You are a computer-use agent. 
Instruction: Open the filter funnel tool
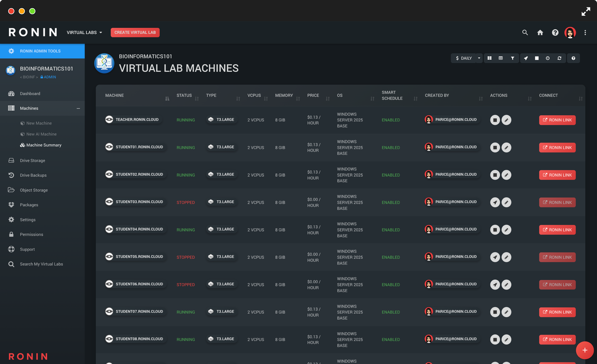click(x=512, y=58)
